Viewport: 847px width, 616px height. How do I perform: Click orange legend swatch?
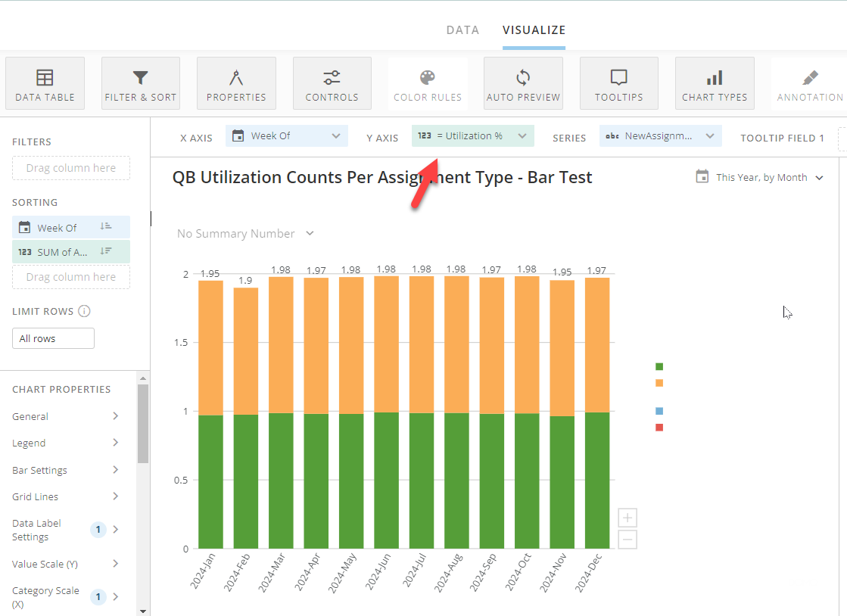[x=659, y=383]
